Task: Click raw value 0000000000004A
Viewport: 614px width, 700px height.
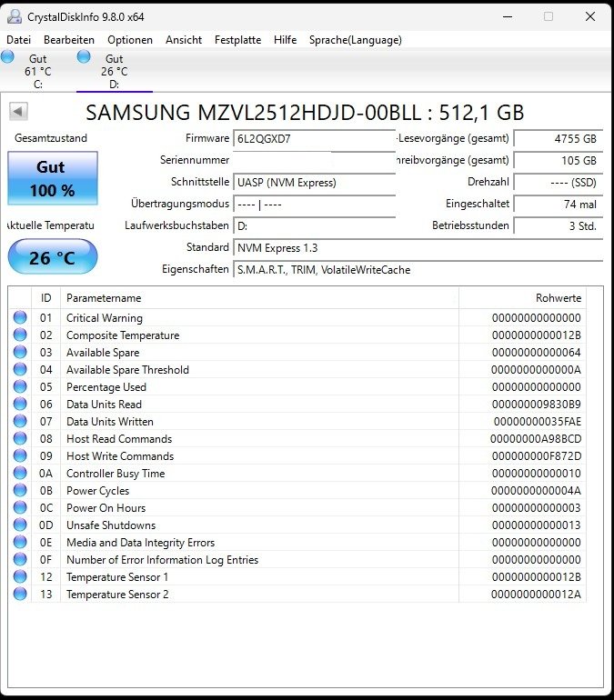Action: click(x=536, y=491)
